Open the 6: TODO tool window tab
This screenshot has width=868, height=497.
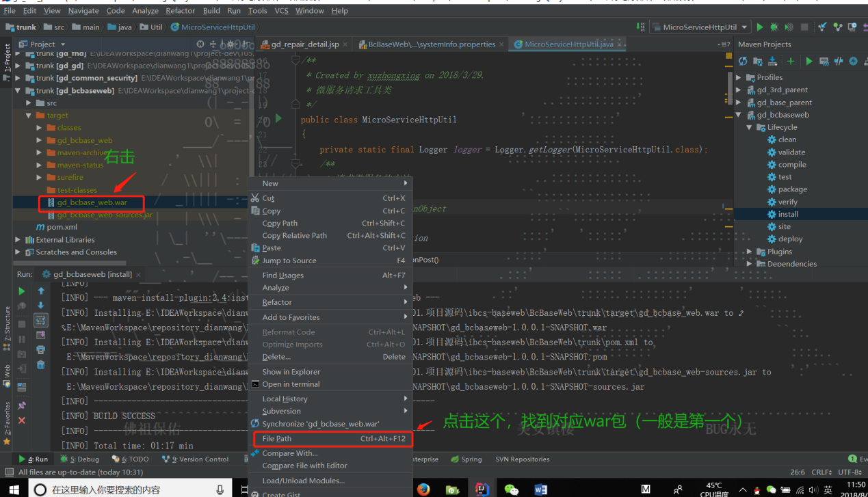point(129,459)
